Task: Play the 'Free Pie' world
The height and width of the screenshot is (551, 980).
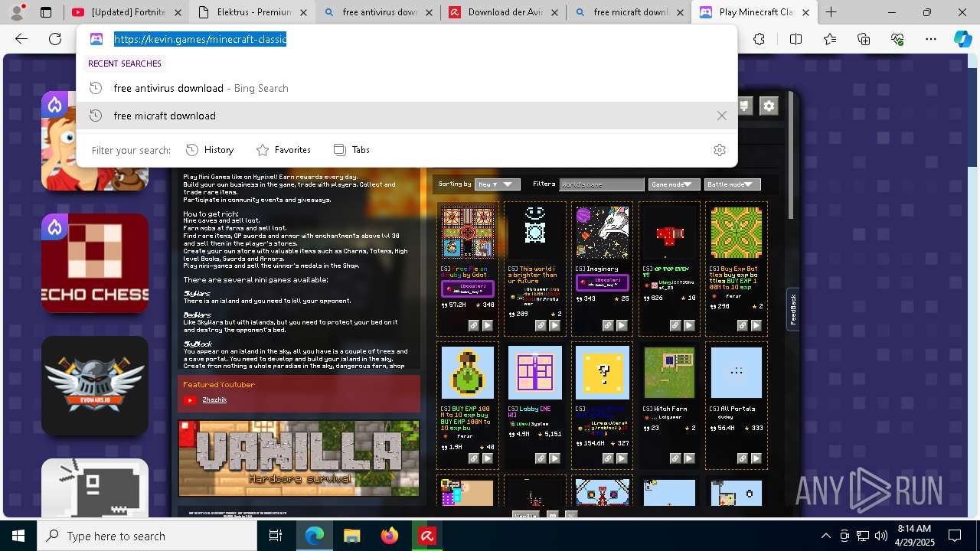Action: pyautogui.click(x=487, y=325)
